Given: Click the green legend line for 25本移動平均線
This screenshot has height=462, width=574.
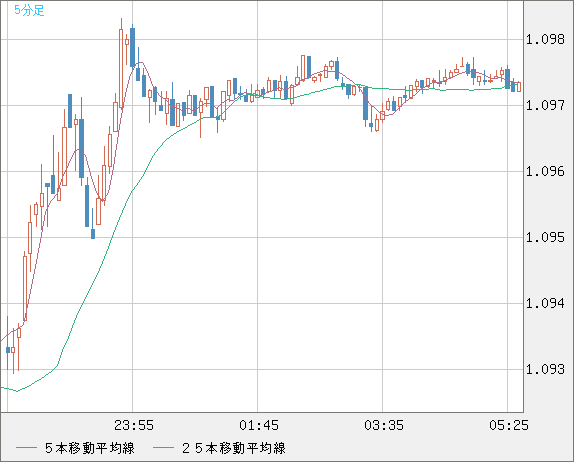Looking at the screenshot, I should click(163, 448).
